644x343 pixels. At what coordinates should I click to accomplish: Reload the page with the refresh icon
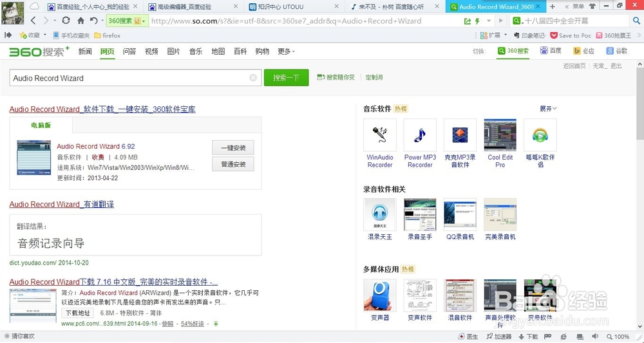click(x=66, y=21)
